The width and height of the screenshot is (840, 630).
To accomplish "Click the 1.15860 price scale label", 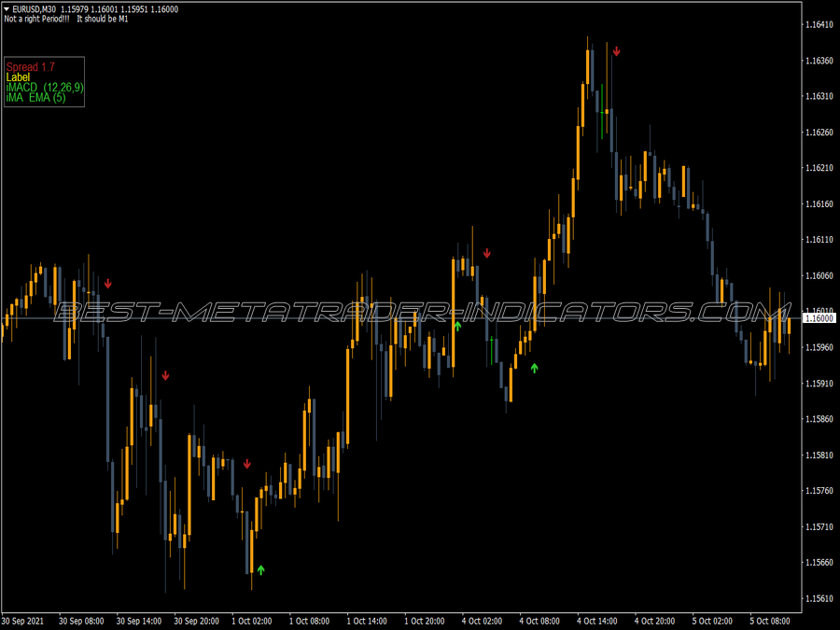I will click(819, 419).
